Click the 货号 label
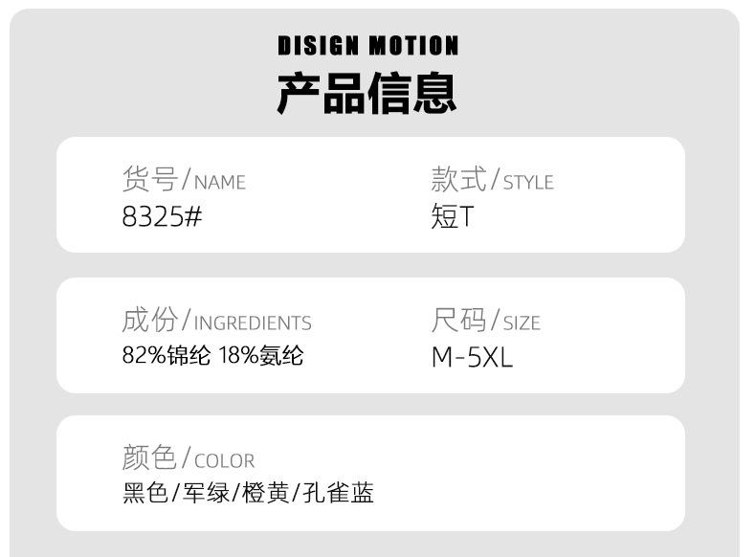Image resolution: width=756 pixels, height=557 pixels. click(x=149, y=179)
